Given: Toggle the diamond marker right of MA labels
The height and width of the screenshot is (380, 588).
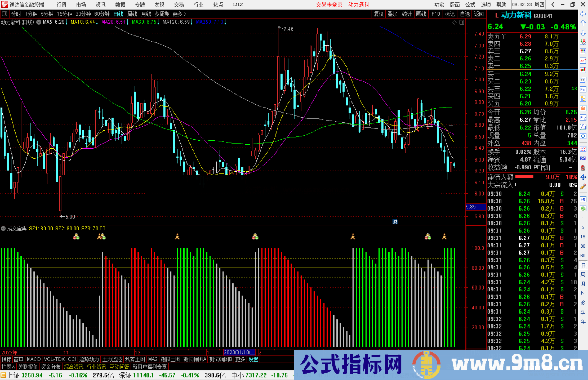Looking at the screenshot, I should tap(454, 22).
